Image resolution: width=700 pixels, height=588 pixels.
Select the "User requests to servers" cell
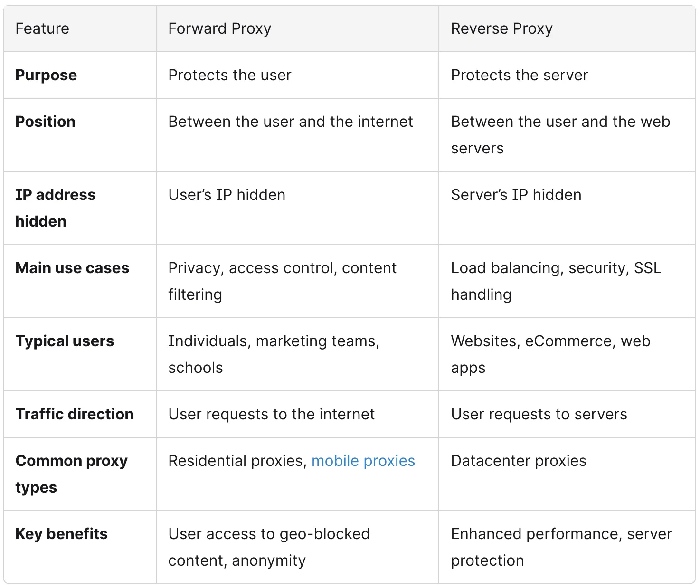[x=539, y=414]
